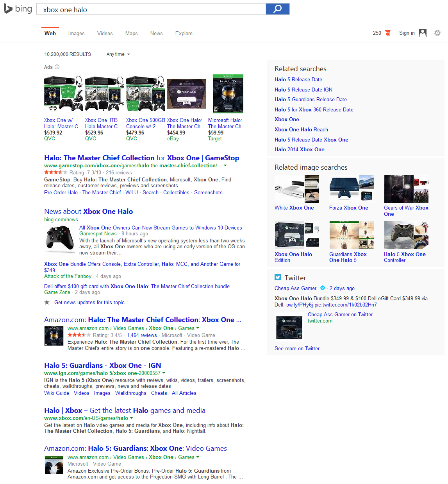The image size is (448, 484).
Task: Click the Twitter bird icon in the Twitter section
Action: [x=278, y=277]
